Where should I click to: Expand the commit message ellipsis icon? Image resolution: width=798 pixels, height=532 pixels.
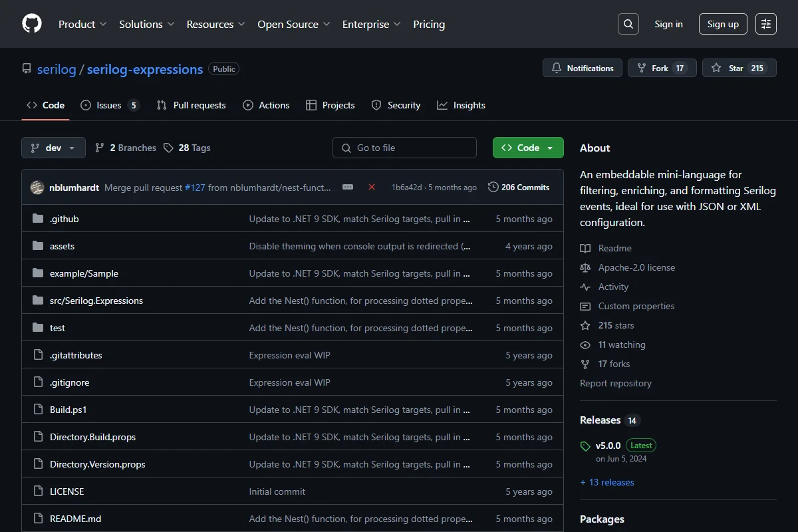[348, 188]
